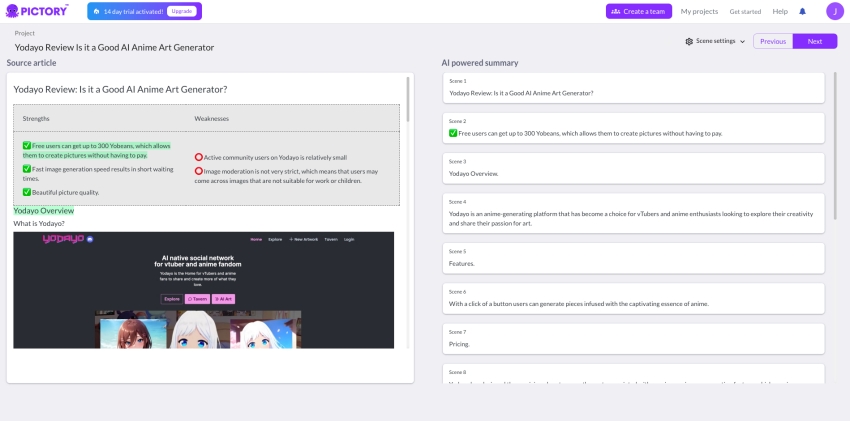Click the source article scrollbar

408,100
